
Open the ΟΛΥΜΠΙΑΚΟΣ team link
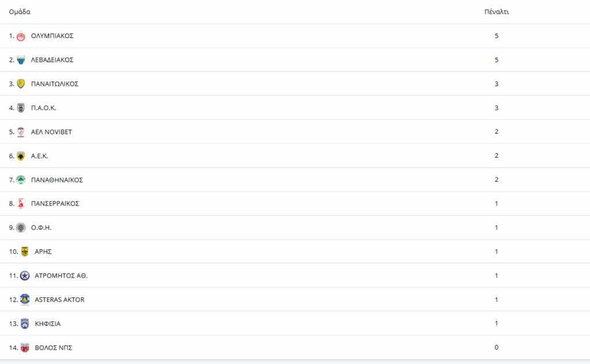(52, 36)
